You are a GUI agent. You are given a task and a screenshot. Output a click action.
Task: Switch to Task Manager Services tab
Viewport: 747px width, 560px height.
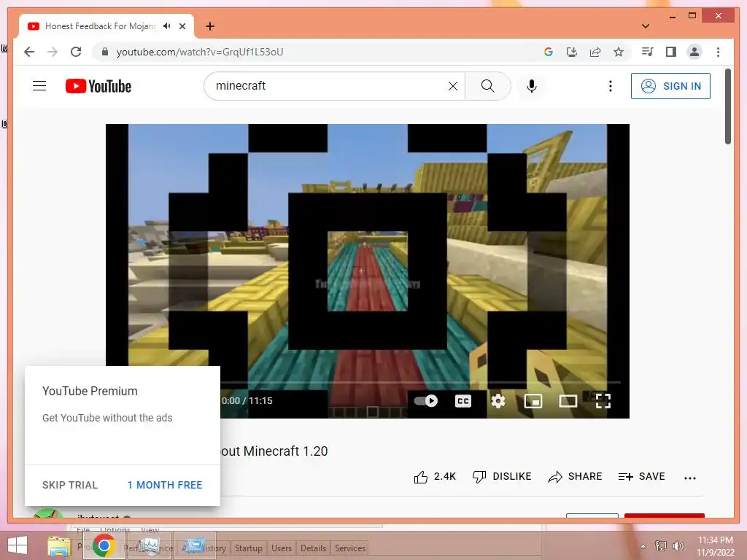(350, 548)
